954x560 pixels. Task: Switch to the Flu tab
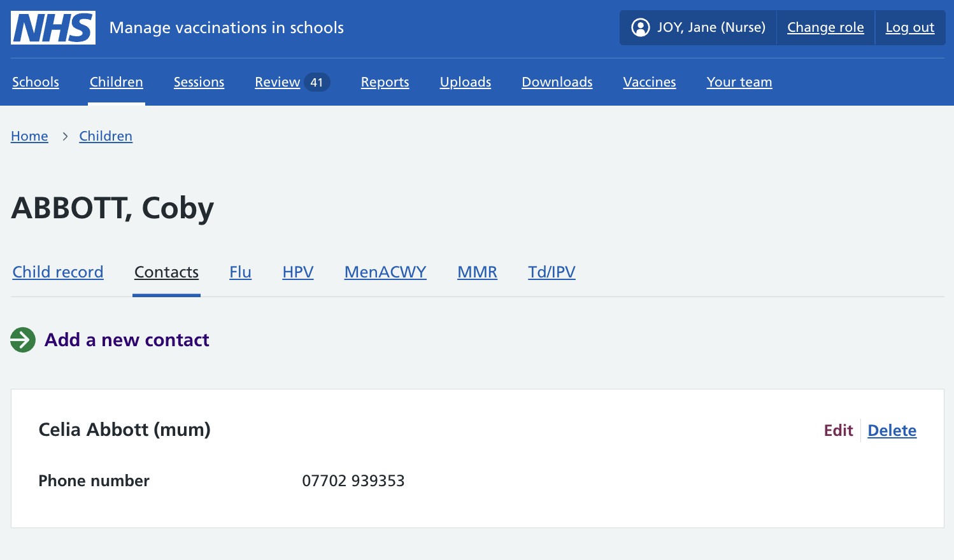240,272
